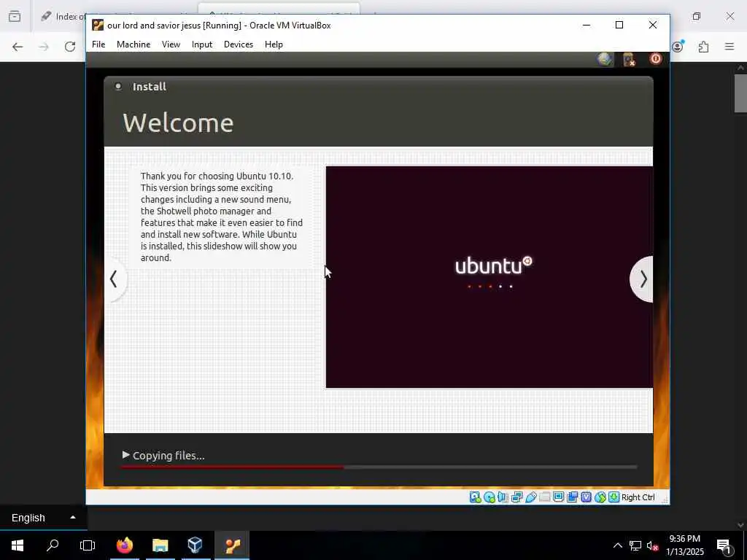
Task: Click the running VM taskbar icon
Action: tap(233, 545)
